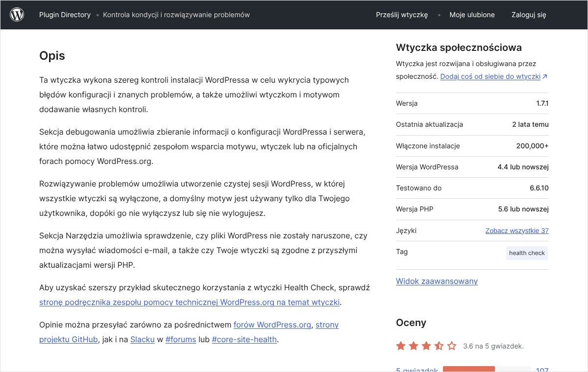Image resolution: width=588 pixels, height=372 pixels.
Task: Open the #core-site-health link
Action: [x=245, y=340]
